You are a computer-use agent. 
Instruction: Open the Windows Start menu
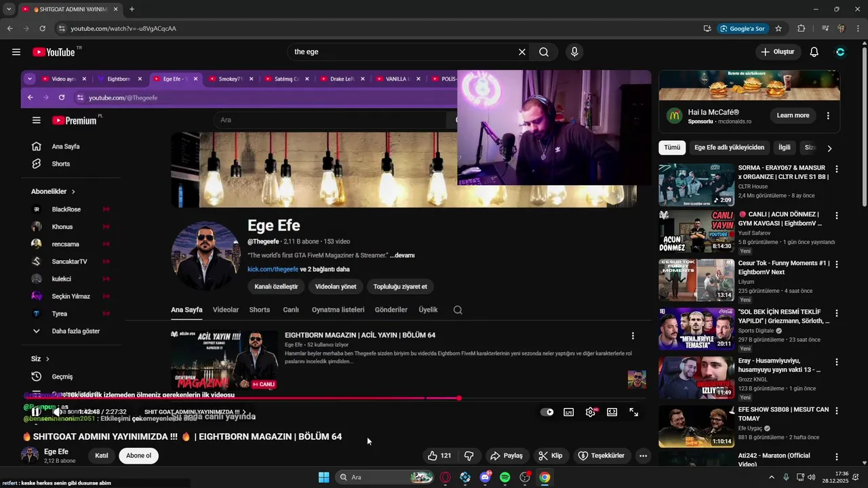click(x=323, y=477)
